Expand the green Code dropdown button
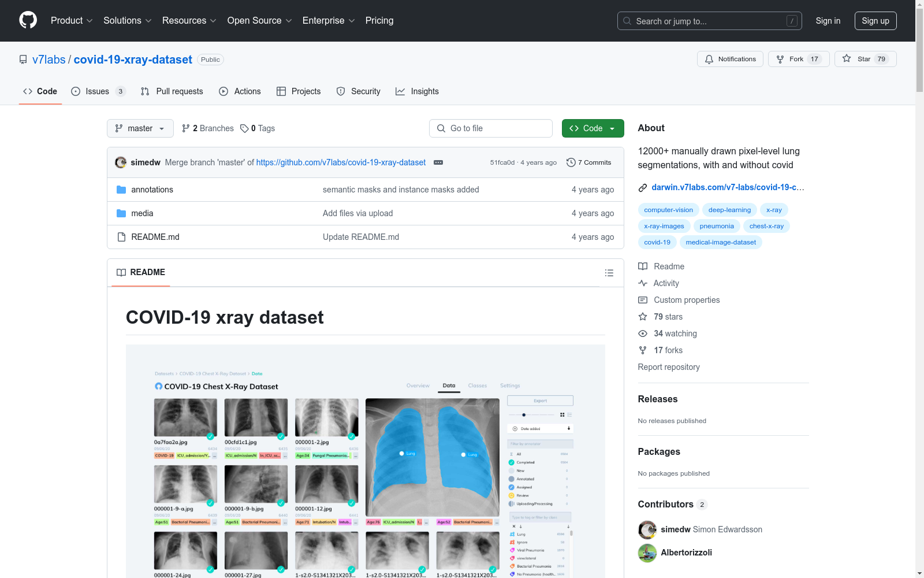 pyautogui.click(x=593, y=128)
